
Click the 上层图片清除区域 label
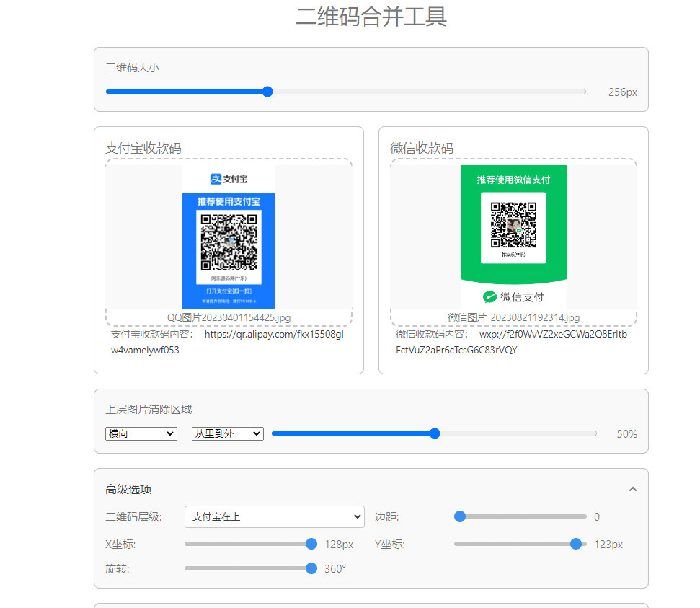pos(149,409)
